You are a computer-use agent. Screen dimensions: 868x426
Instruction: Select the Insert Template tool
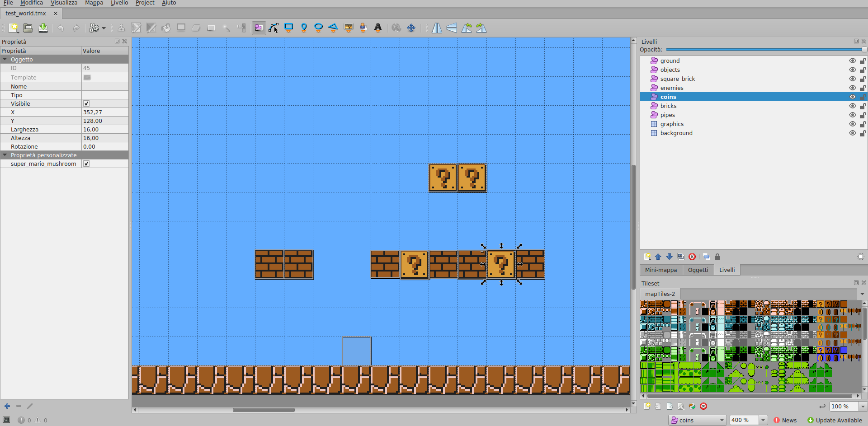363,28
